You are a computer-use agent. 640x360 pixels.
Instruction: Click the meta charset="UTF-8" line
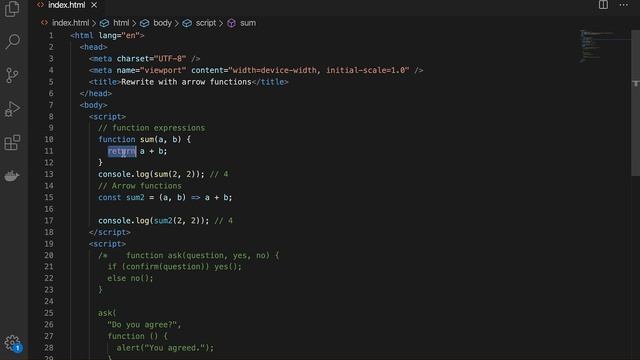coord(144,59)
